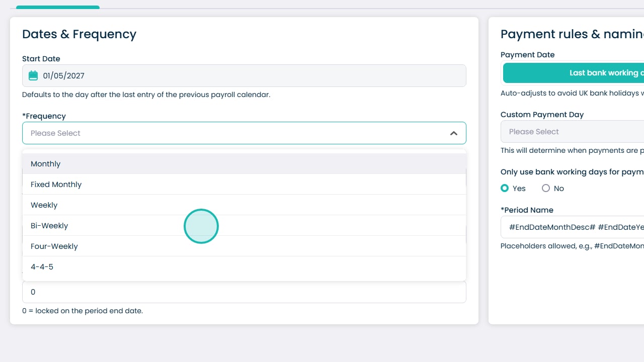Open the Custom Payment Day dropdown
This screenshot has height=362, width=644.
tap(573, 132)
